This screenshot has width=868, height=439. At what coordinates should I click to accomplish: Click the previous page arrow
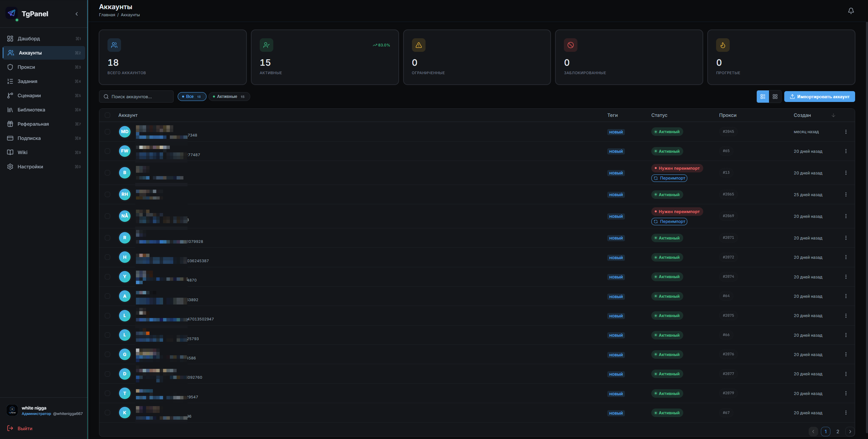[813, 432]
